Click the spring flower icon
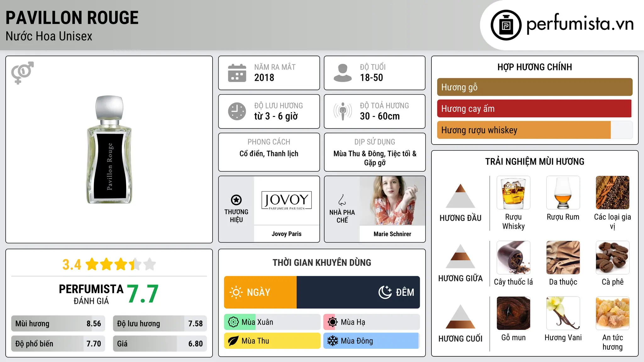Image resolution: width=644 pixels, height=362 pixels. coord(233,322)
